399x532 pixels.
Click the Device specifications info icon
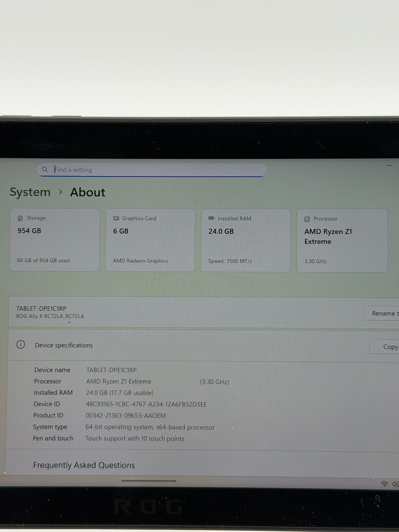[21, 344]
